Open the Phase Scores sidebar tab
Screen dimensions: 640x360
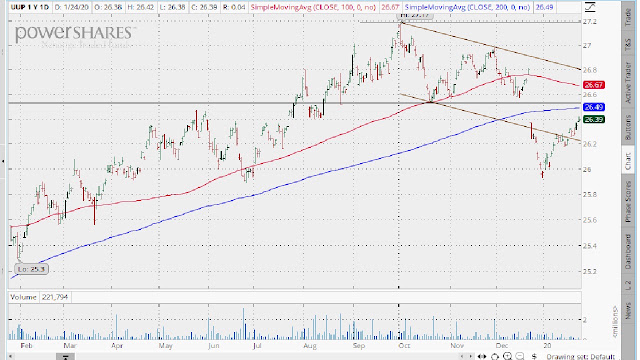[629, 202]
